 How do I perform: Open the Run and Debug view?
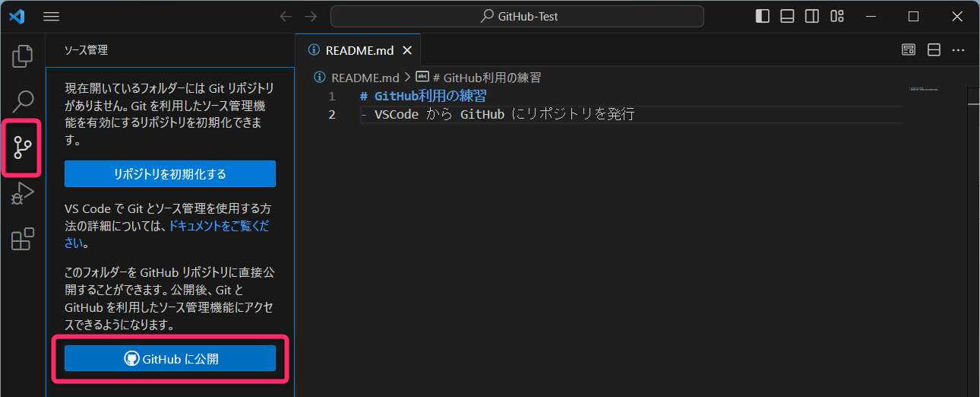tap(23, 194)
